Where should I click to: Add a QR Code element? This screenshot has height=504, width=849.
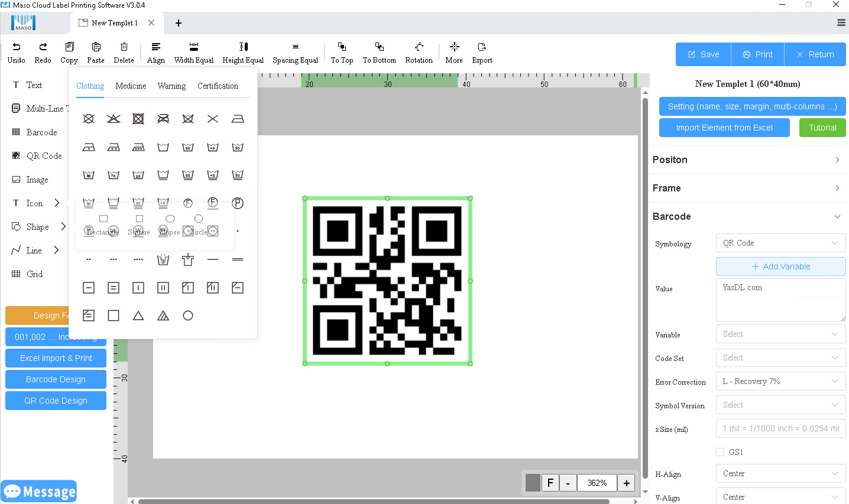[x=37, y=156]
